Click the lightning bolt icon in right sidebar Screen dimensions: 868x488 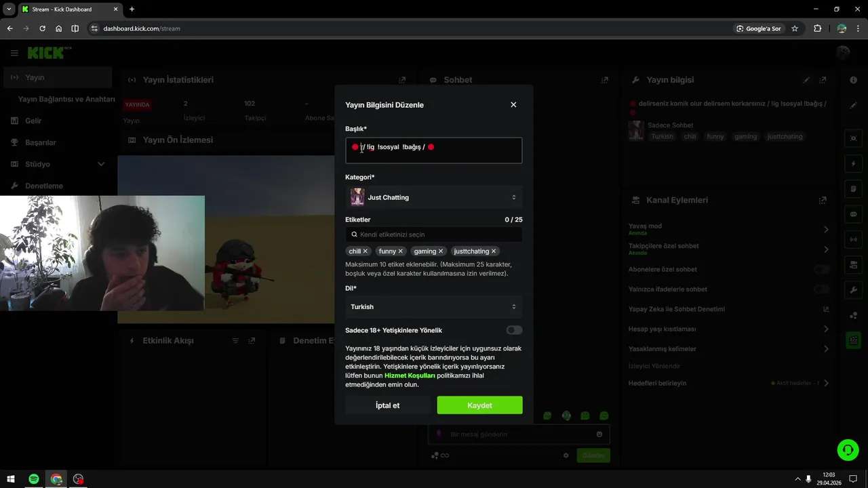854,164
